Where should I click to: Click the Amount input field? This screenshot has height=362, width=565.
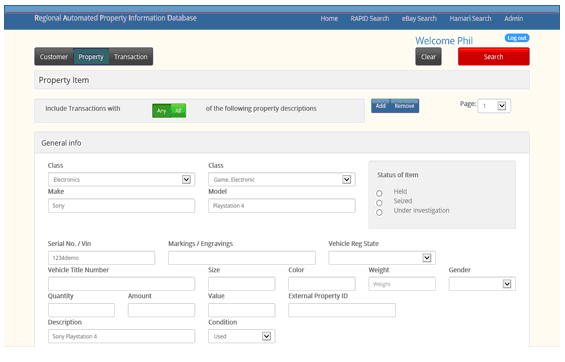coord(161,310)
